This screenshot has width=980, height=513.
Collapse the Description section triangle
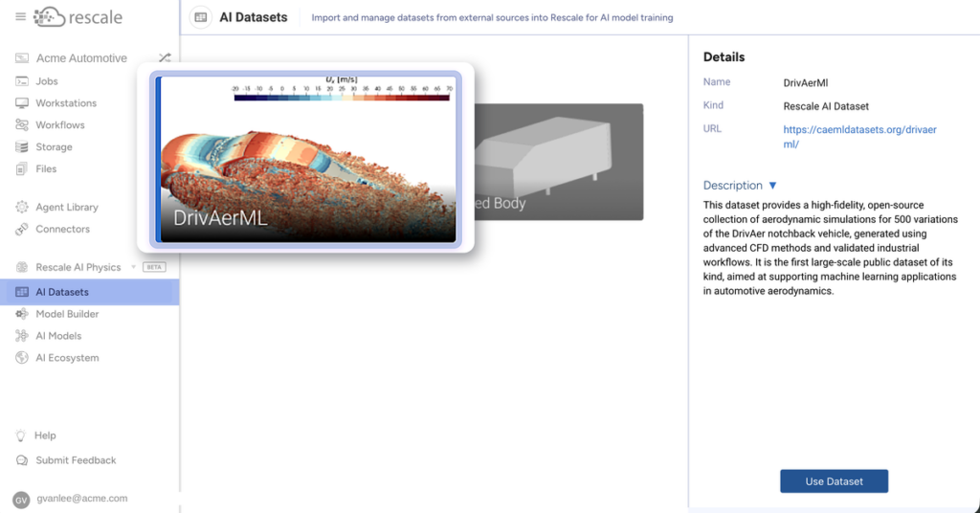(x=772, y=186)
